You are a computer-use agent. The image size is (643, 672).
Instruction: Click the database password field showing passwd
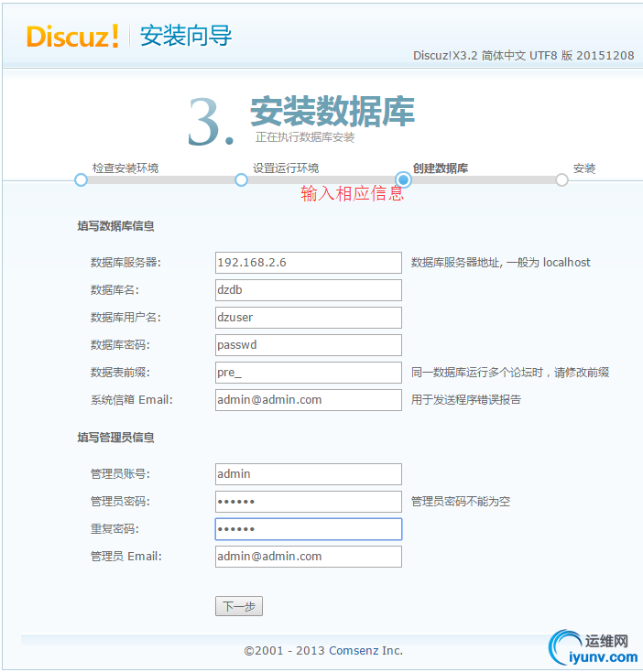tap(308, 345)
